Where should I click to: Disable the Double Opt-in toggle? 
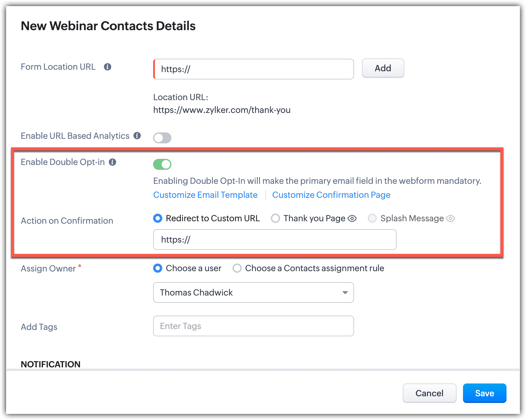[x=162, y=164]
